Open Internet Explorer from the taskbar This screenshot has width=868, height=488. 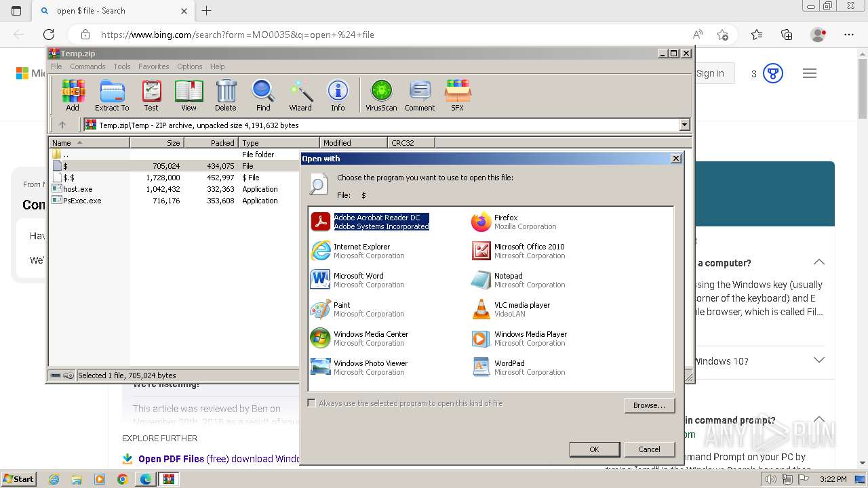[54, 479]
